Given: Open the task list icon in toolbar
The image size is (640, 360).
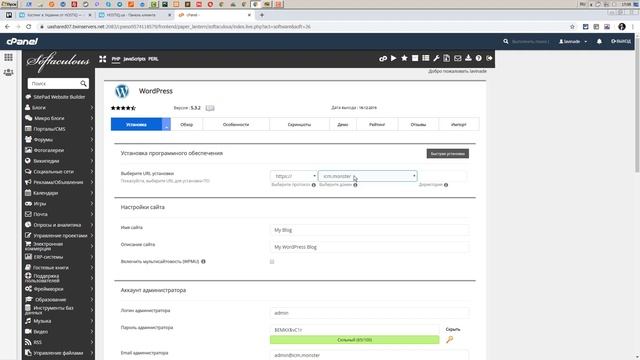Looking at the screenshot, I should click(425, 58).
